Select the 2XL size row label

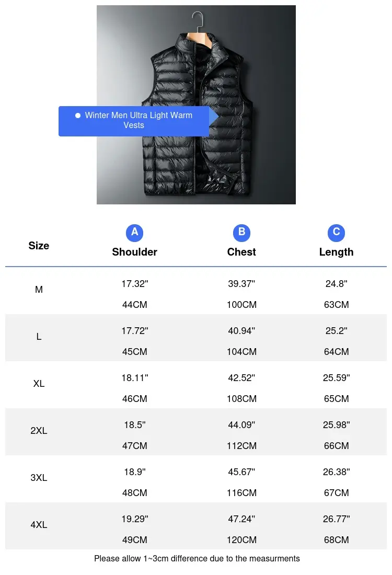click(x=39, y=431)
